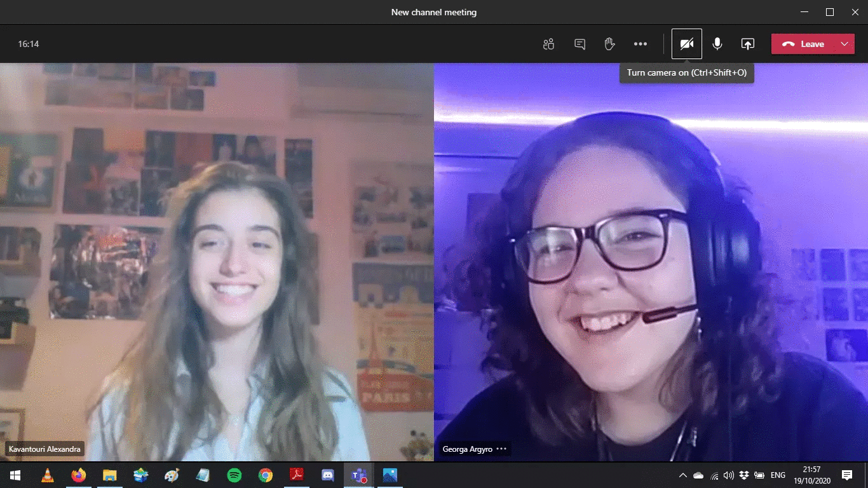Open the system volume control
Screen dimensions: 868x488
pos(728,475)
